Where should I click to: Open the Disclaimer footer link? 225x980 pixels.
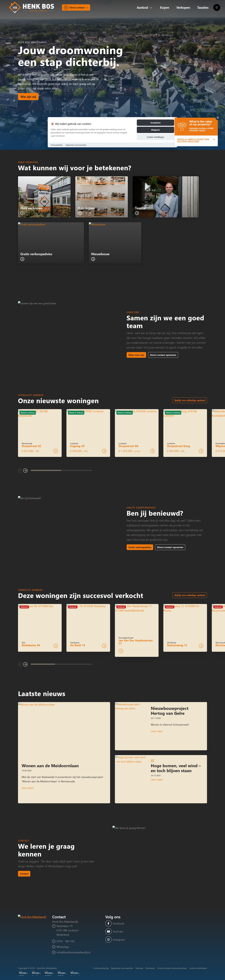coord(150,968)
